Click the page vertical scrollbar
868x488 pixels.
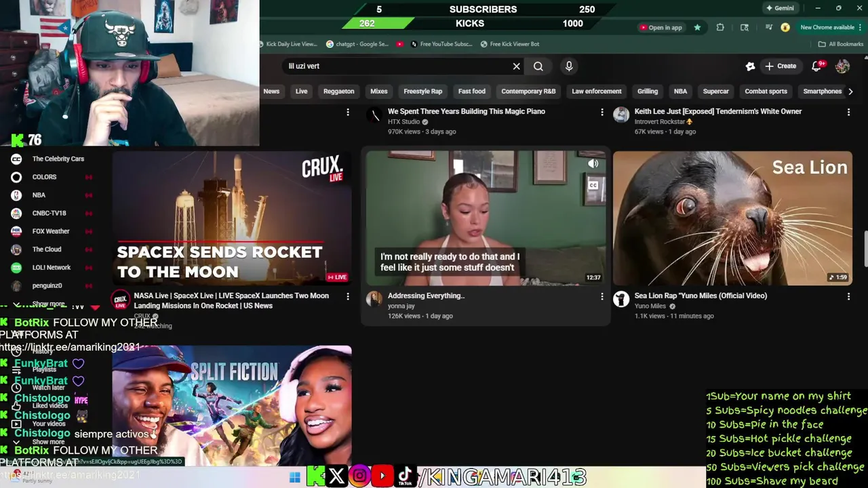pyautogui.click(x=865, y=249)
